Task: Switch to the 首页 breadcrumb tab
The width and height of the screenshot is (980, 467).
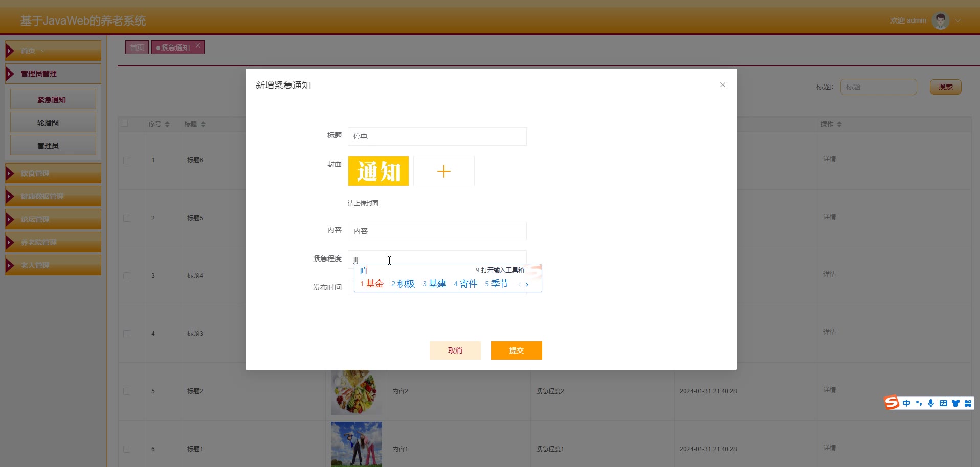Action: (x=137, y=48)
